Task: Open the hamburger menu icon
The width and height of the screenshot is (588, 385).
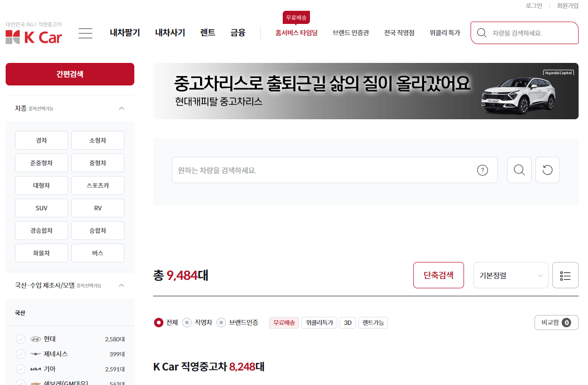Action: (x=85, y=33)
